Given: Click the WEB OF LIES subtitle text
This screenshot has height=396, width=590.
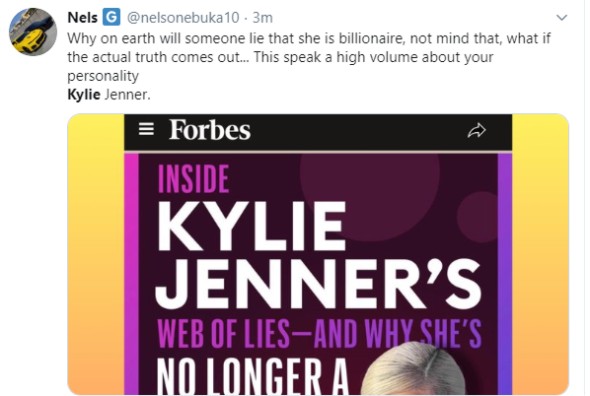Looking at the screenshot, I should (x=224, y=334).
